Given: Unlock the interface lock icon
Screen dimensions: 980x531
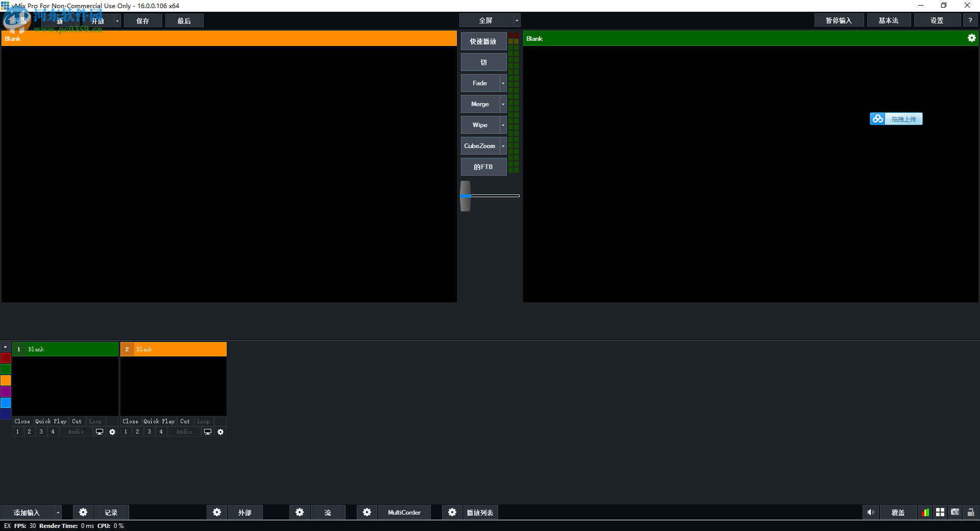Looking at the screenshot, I should click(x=970, y=512).
